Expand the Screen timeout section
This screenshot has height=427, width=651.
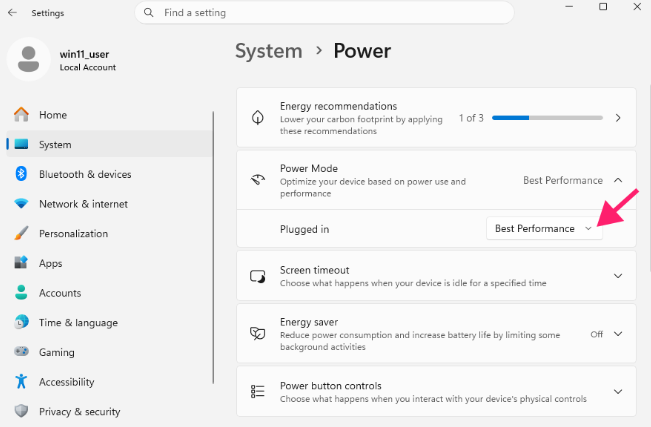(x=618, y=276)
